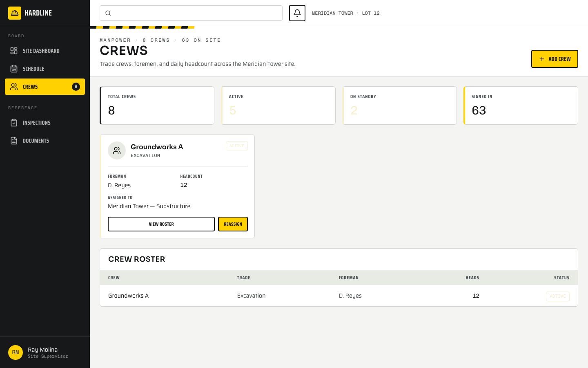Image resolution: width=588 pixels, height=368 pixels.
Task: Click the RM user avatar
Action: point(16,352)
